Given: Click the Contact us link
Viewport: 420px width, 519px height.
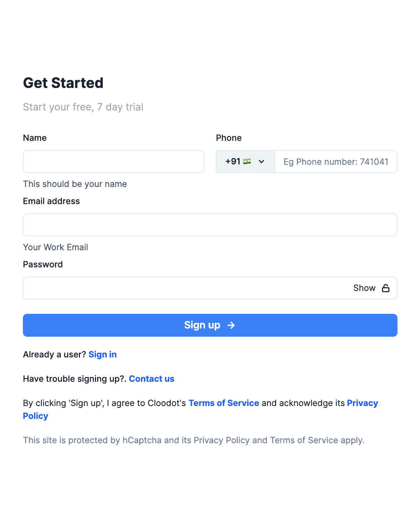Looking at the screenshot, I should [151, 379].
